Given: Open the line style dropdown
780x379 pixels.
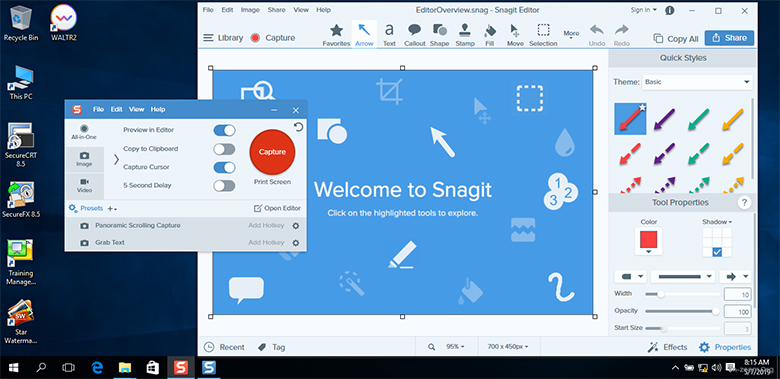Looking at the screenshot, I should click(682, 277).
